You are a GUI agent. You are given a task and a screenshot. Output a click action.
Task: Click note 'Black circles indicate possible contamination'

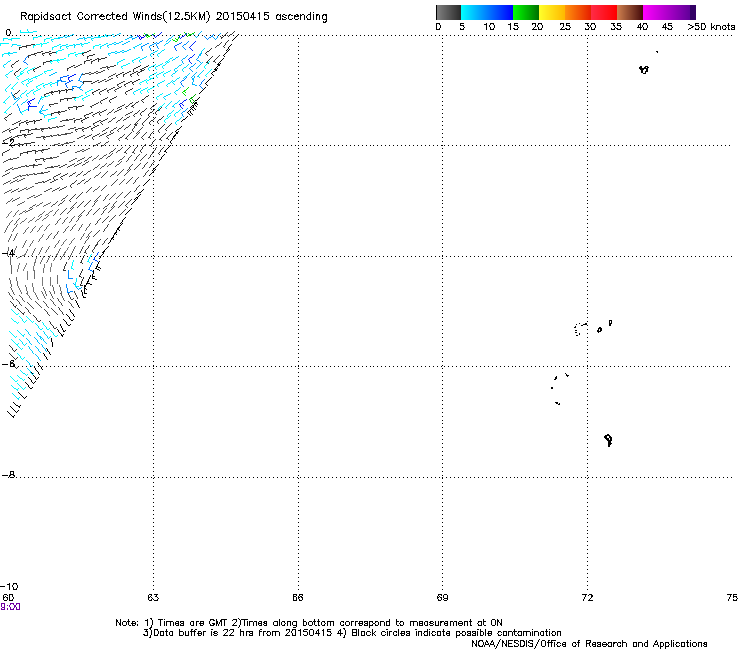click(456, 633)
